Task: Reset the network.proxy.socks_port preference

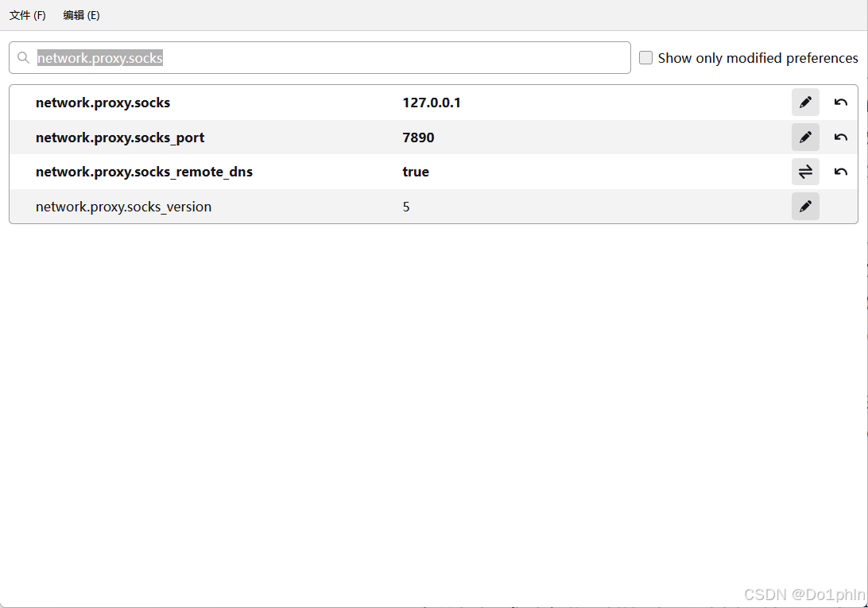Action: (x=840, y=137)
